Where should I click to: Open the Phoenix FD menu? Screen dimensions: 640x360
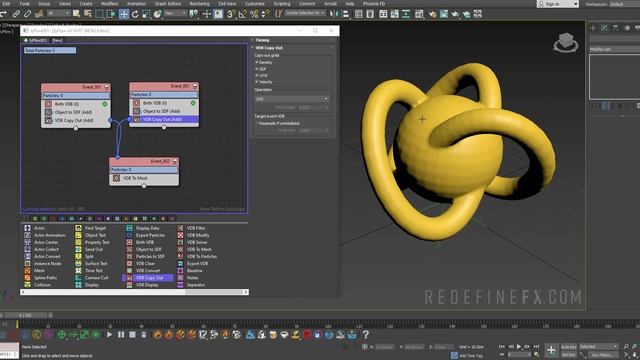[x=374, y=4]
